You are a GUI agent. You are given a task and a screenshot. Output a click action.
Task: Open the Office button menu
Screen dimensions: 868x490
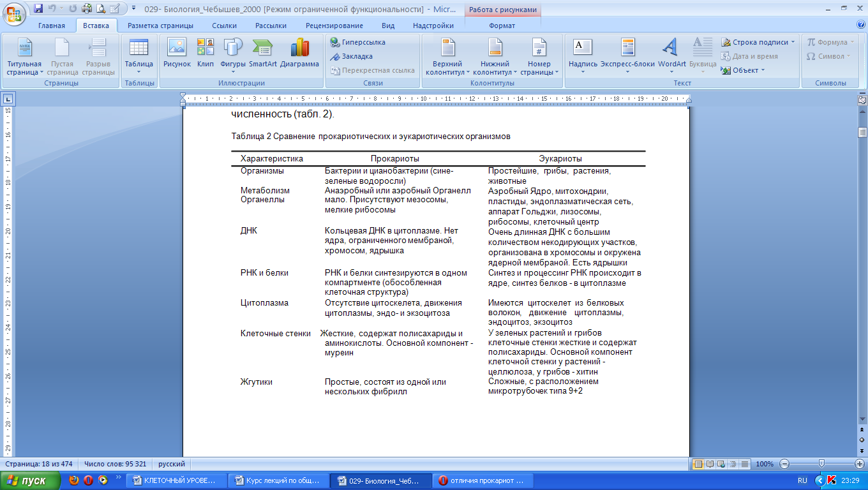[x=15, y=13]
